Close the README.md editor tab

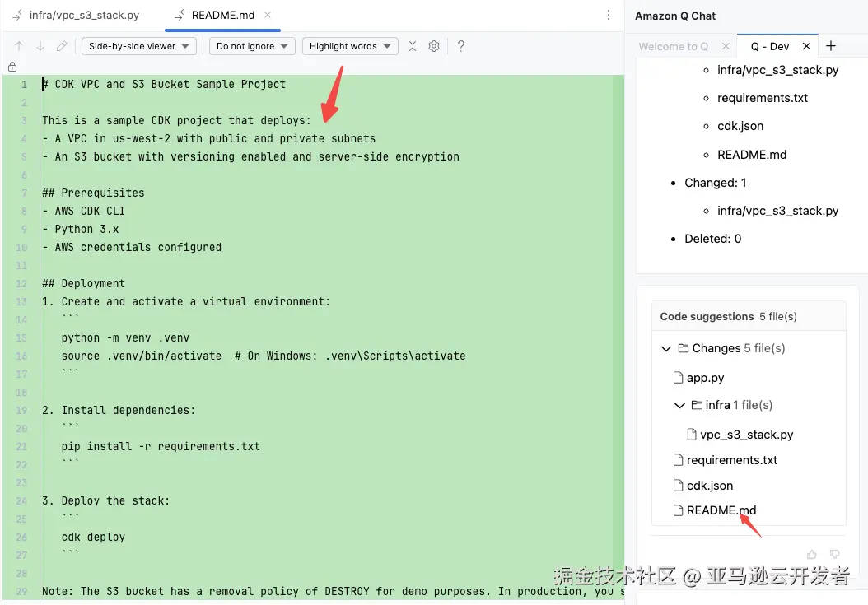268,15
